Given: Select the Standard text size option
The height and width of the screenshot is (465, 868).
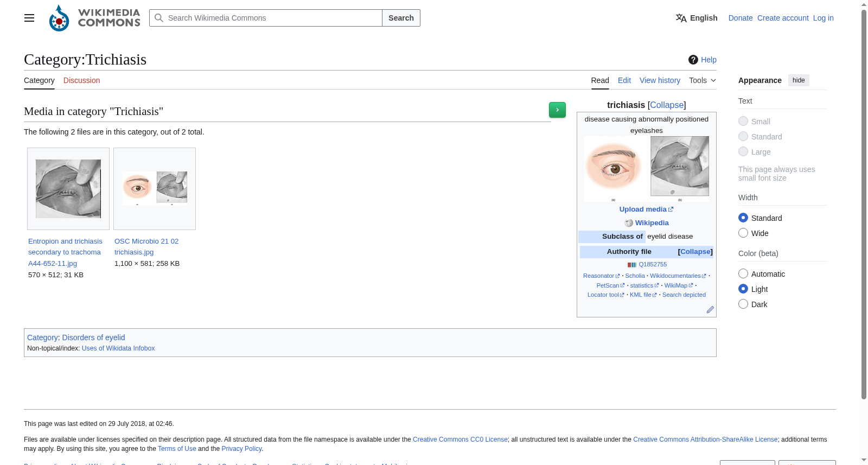Looking at the screenshot, I should coord(743,136).
